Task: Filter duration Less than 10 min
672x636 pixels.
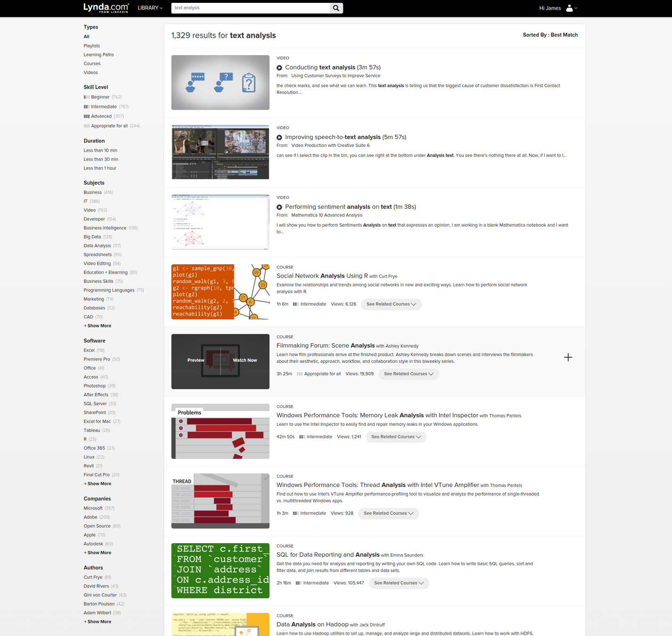Action: coord(100,150)
